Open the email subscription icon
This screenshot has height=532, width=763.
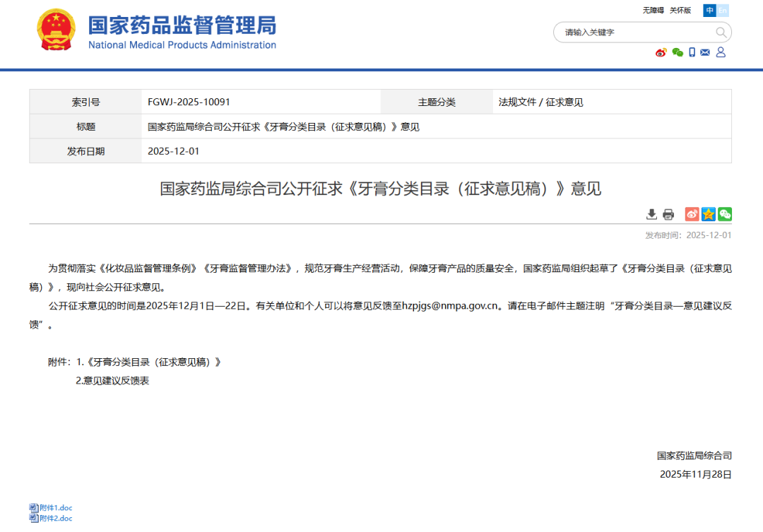pos(704,52)
